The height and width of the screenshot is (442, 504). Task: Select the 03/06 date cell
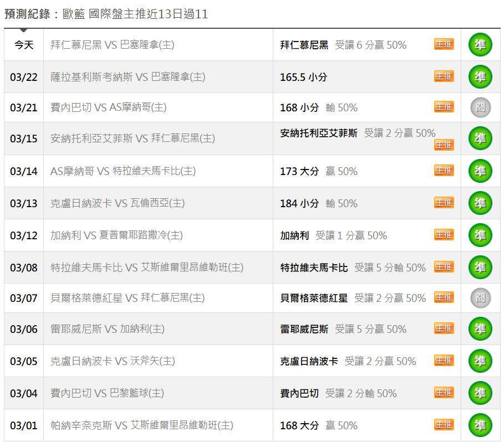click(24, 328)
